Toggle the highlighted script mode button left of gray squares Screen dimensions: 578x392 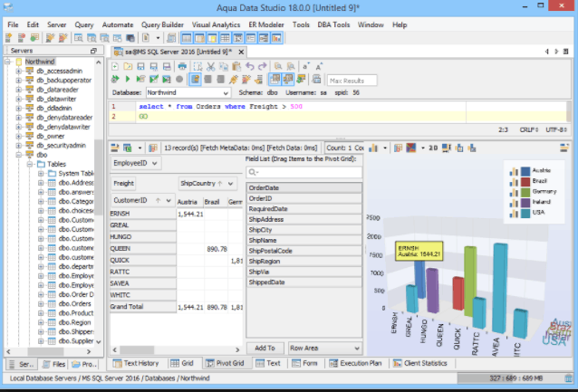[x=195, y=79]
